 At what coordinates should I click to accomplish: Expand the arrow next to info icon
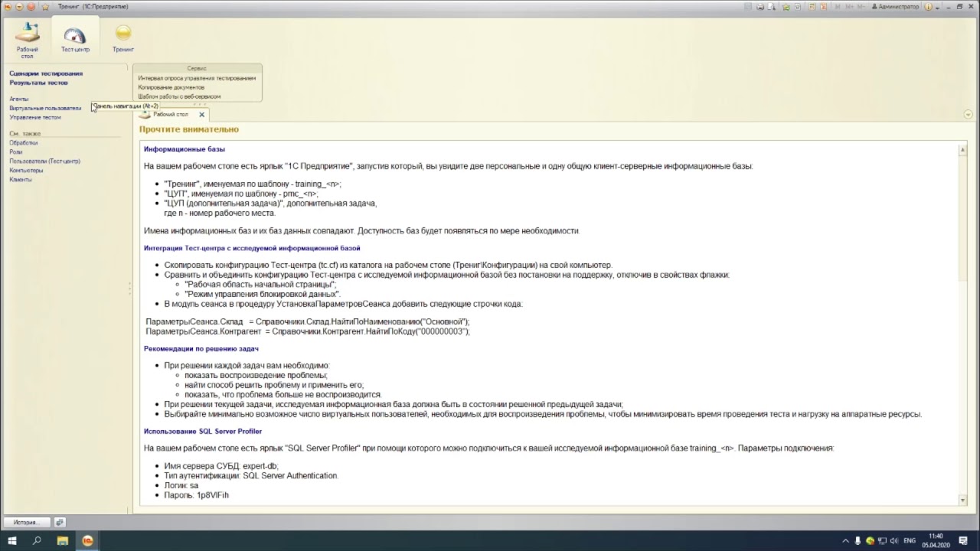tap(937, 7)
